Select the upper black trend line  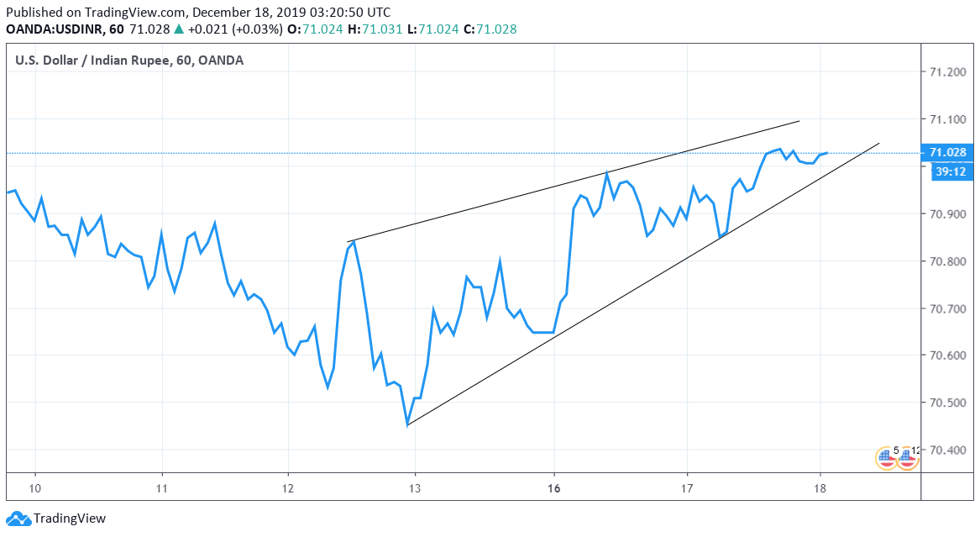[573, 182]
